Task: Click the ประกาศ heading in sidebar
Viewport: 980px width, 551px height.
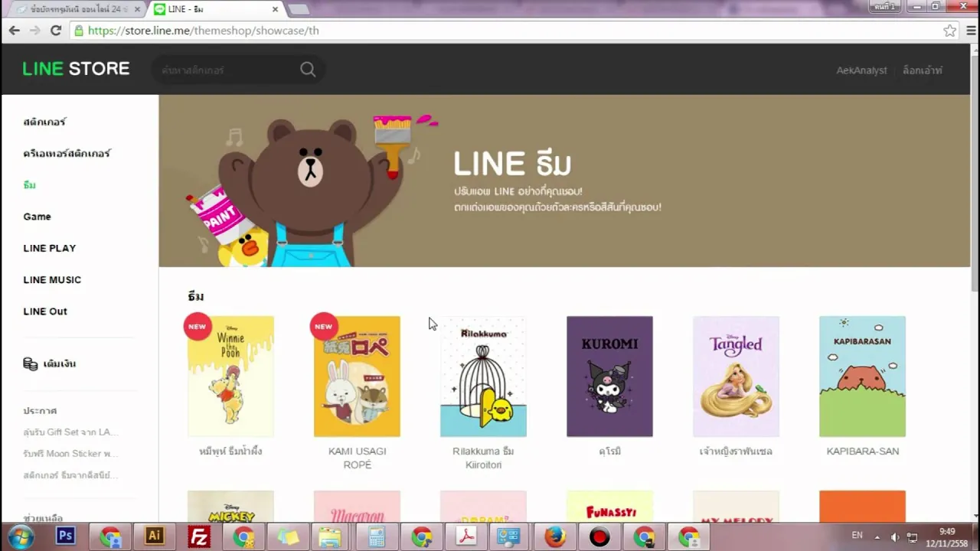Action: (x=40, y=411)
